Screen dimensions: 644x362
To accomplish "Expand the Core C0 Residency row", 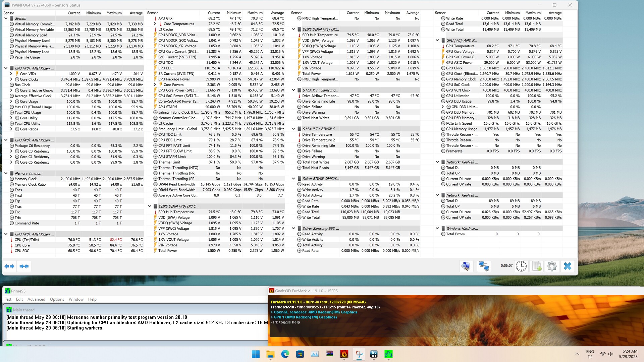I will click(x=11, y=151).
